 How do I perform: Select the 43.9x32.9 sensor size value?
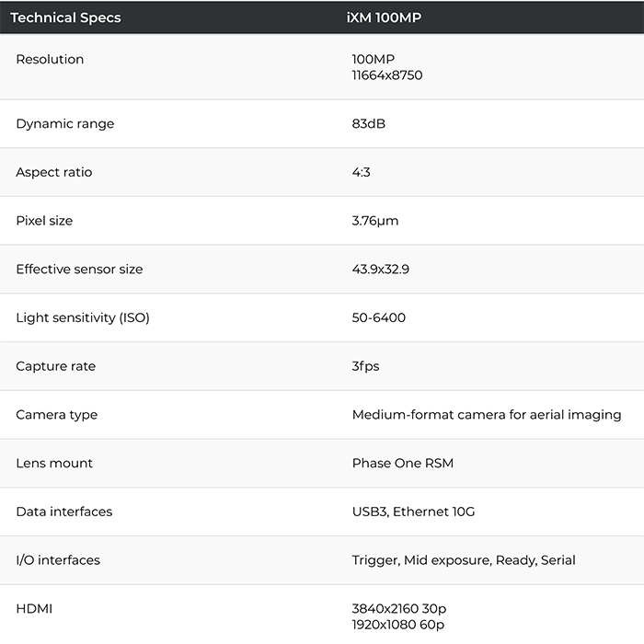(x=380, y=269)
